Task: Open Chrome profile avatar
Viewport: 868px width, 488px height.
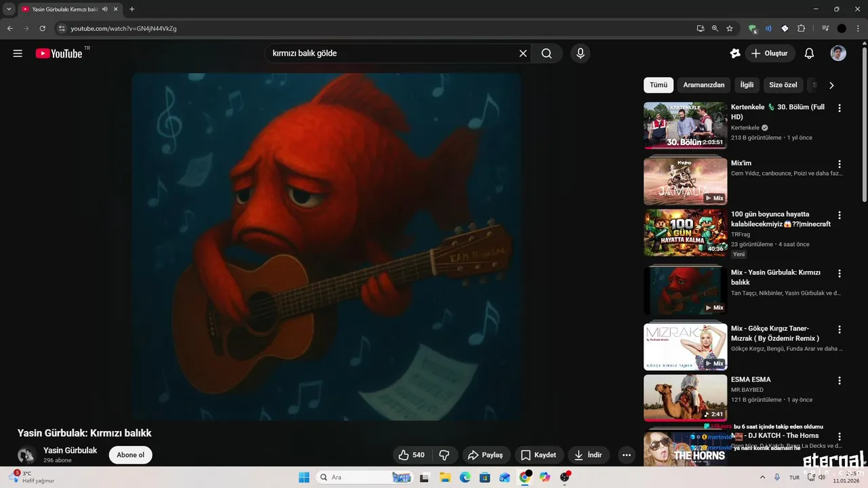Action: point(842,28)
